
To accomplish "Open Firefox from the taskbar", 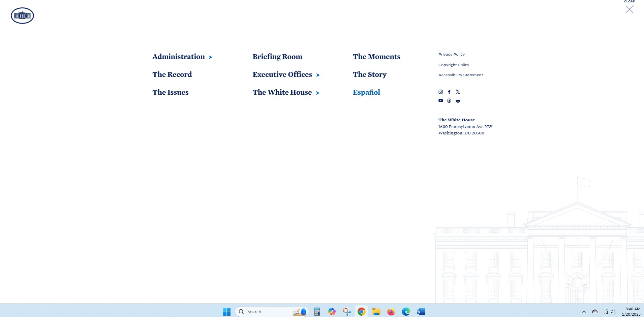I will 391,312.
